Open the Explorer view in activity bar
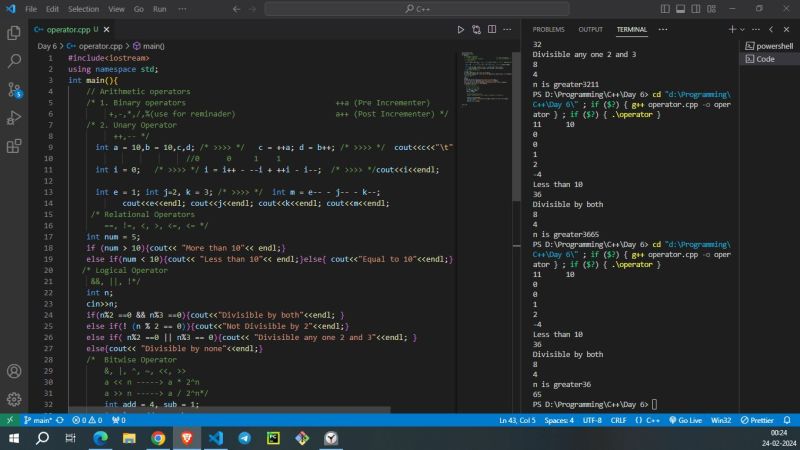Screen dimensions: 800x450 [14, 33]
